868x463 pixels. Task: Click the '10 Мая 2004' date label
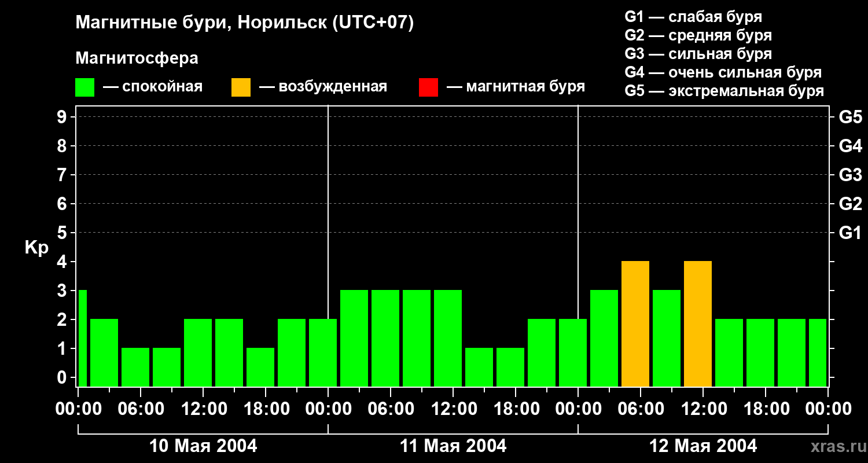(x=203, y=446)
